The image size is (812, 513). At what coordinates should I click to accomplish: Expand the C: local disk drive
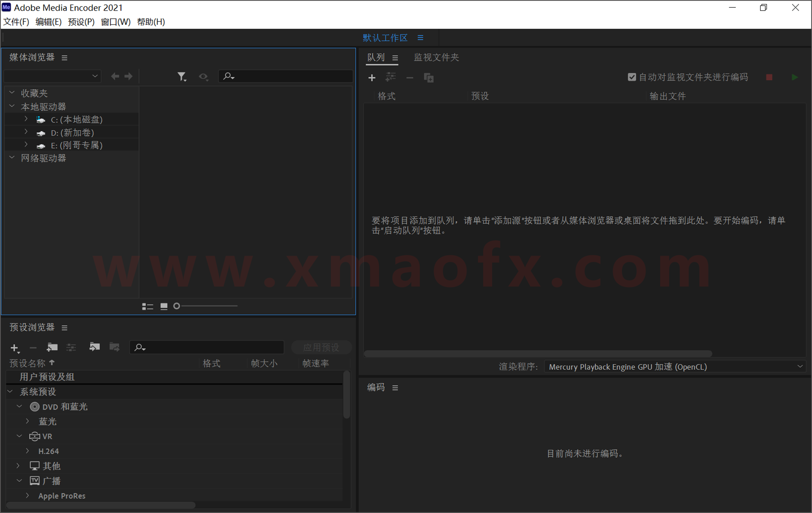pos(26,119)
